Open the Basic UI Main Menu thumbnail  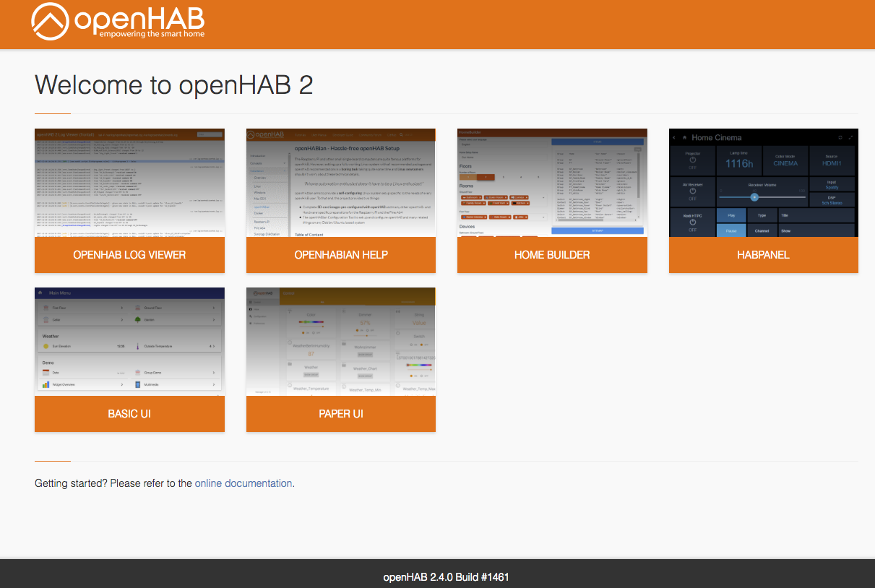click(129, 342)
